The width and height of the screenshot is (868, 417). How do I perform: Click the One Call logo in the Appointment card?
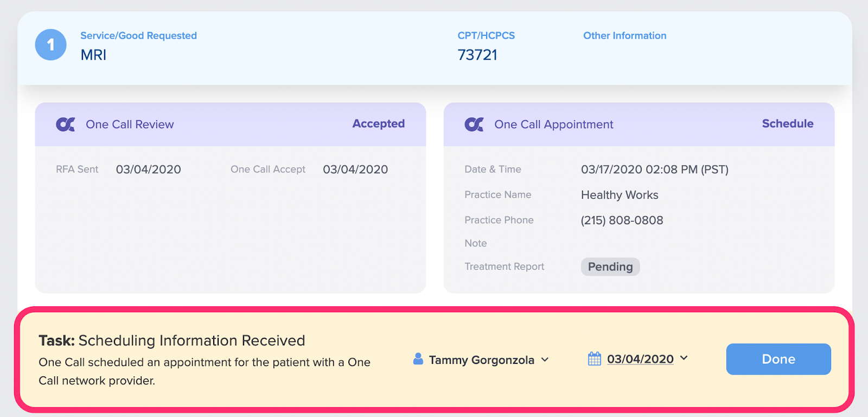pyautogui.click(x=474, y=124)
